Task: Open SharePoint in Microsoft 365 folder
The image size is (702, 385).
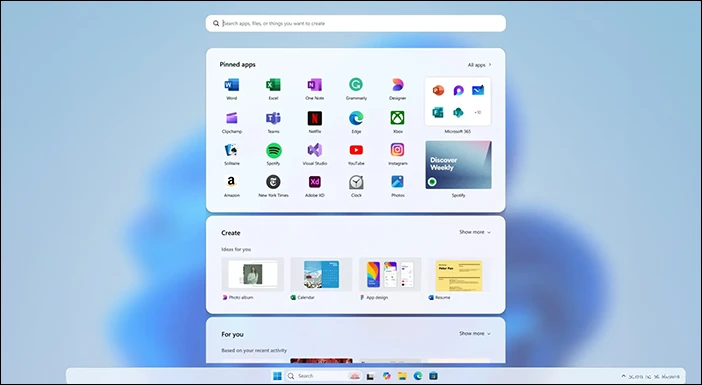Action: 458,112
